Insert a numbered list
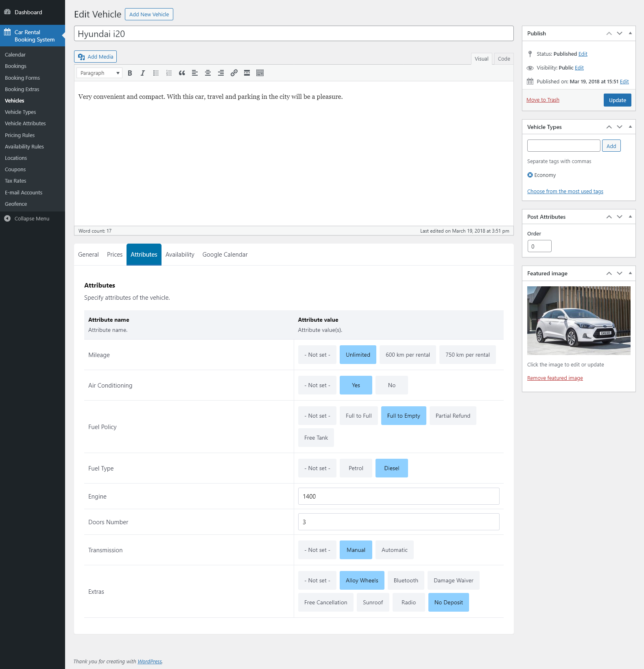The width and height of the screenshot is (644, 669). [169, 73]
